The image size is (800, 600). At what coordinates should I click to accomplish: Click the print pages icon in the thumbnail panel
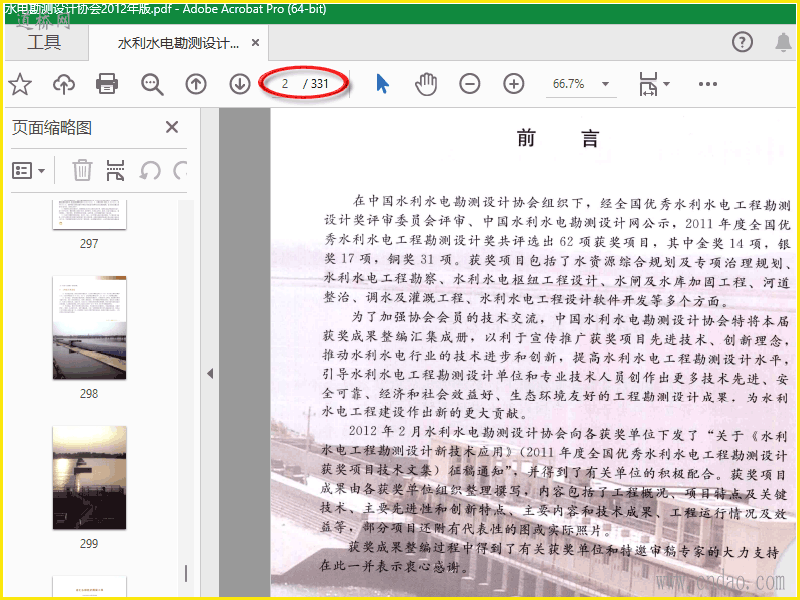click(115, 170)
